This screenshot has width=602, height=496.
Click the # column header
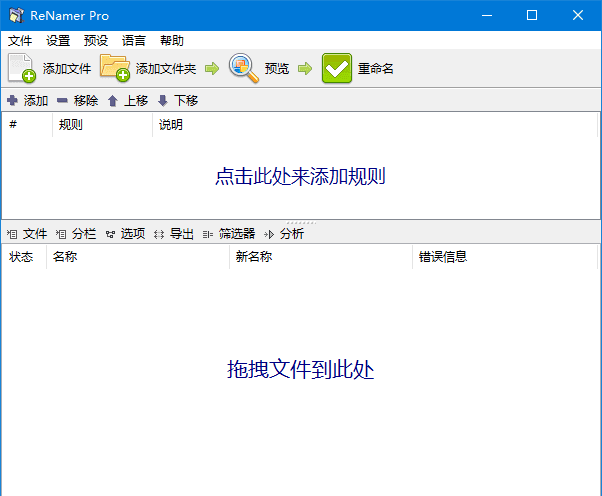coord(27,124)
